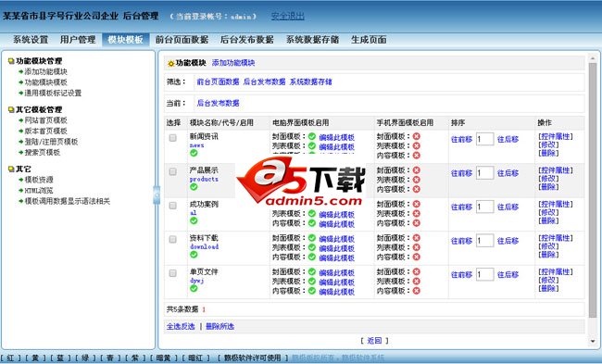Check the box for 单页文件 row
The width and height of the screenshot is (602, 364).
click(x=173, y=273)
